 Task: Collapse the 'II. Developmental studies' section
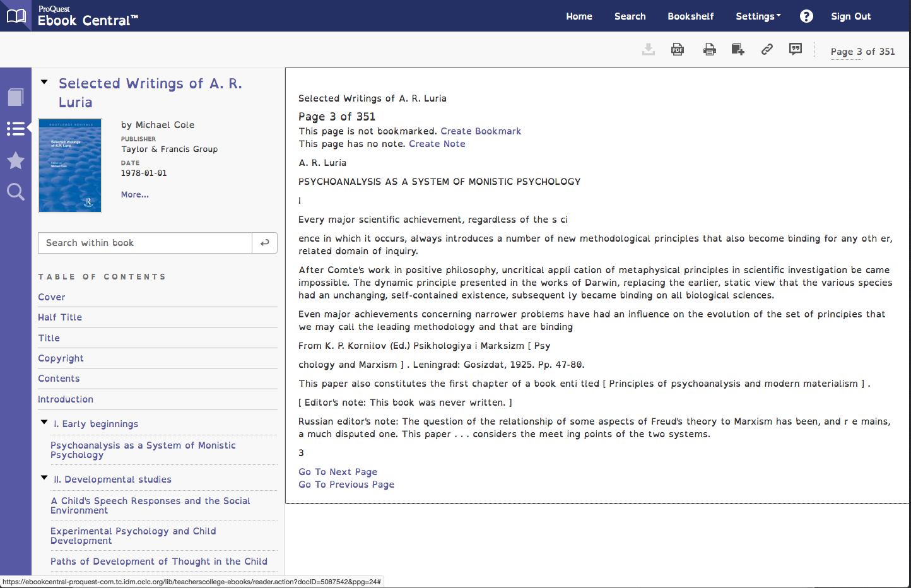[x=44, y=479]
